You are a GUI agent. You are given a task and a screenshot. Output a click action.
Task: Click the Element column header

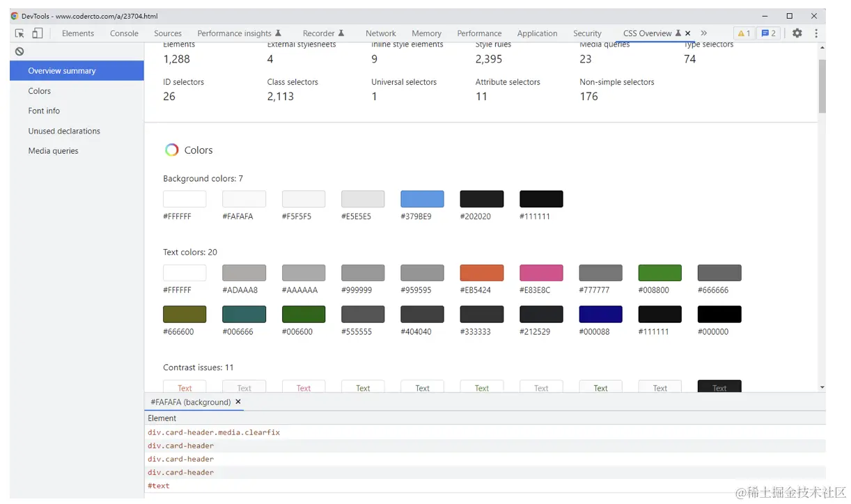(x=485, y=418)
